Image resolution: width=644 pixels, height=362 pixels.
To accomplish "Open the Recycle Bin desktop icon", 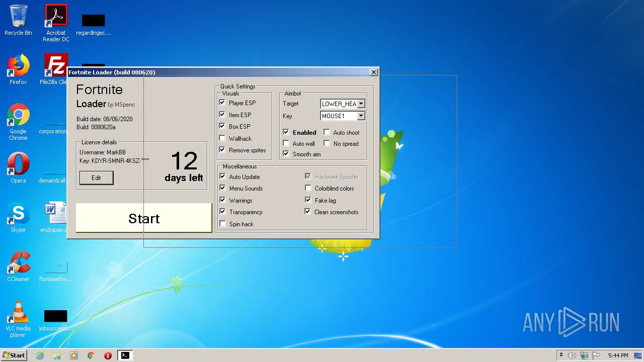I will [18, 20].
